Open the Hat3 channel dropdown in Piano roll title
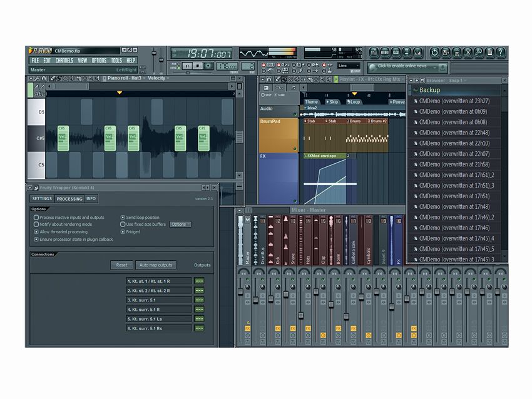Image resolution: width=532 pixels, height=399 pixels. (x=144, y=78)
